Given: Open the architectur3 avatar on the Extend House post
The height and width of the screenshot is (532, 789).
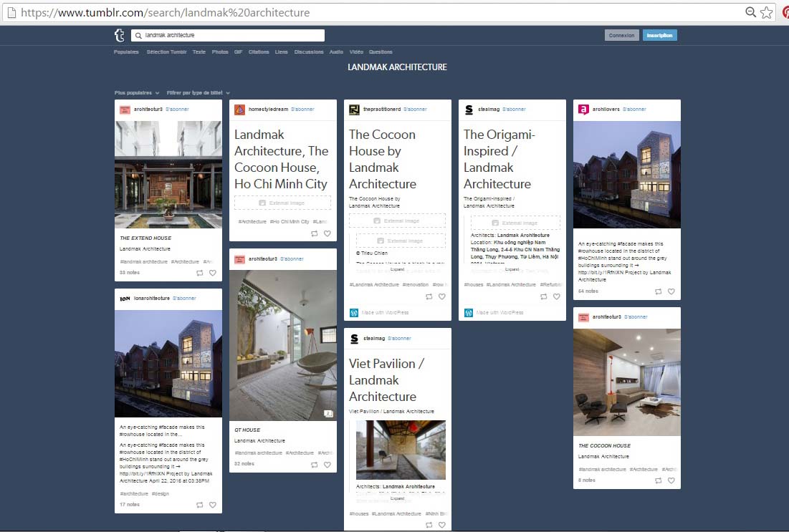Looking at the screenshot, I should coord(125,110).
